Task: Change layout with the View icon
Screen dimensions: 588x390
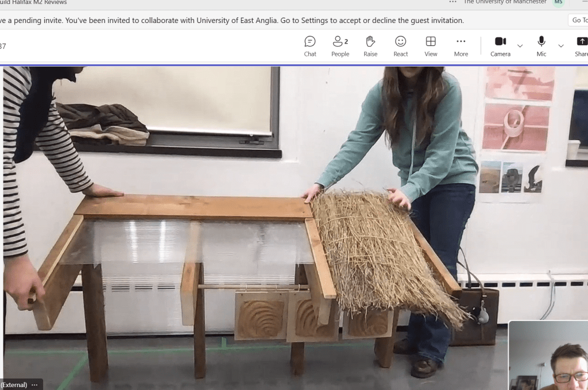Action: click(431, 46)
